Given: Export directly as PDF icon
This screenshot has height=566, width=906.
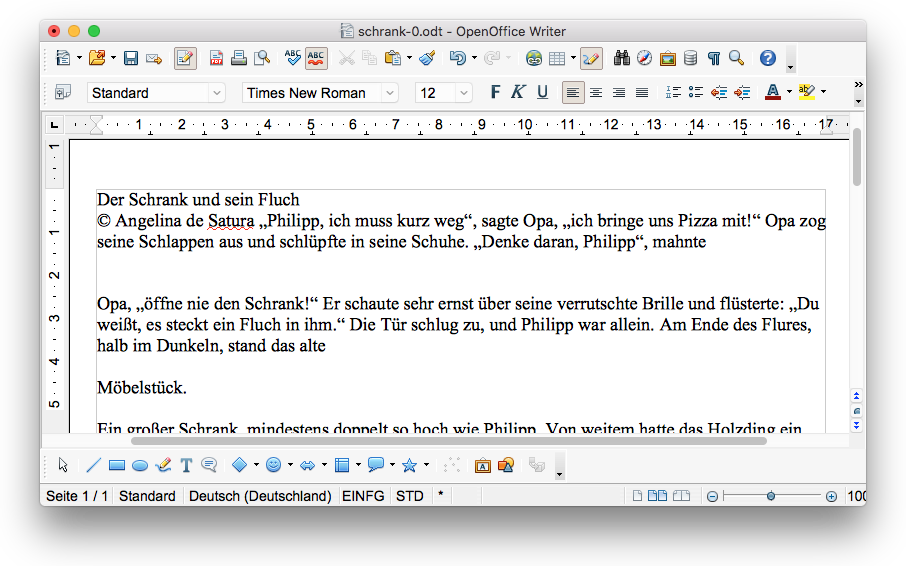Looking at the screenshot, I should pos(216,58).
